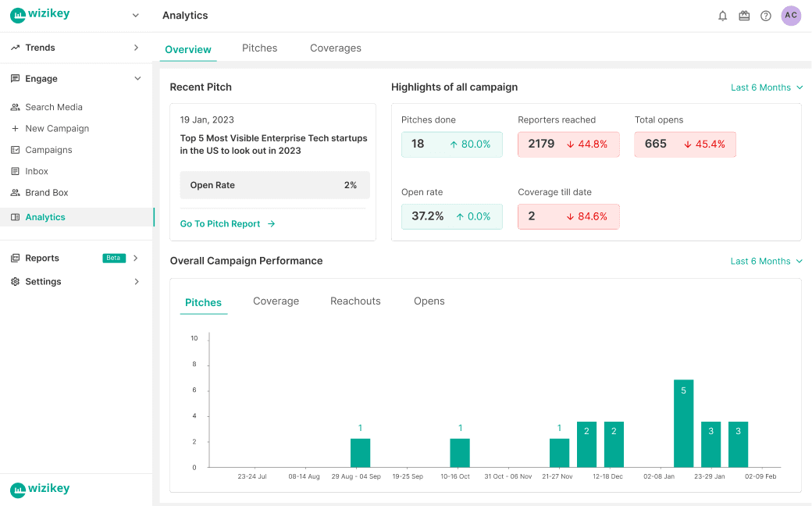Open Brand Box in the sidebar
Viewport: 812px width, 506px height.
click(x=47, y=192)
